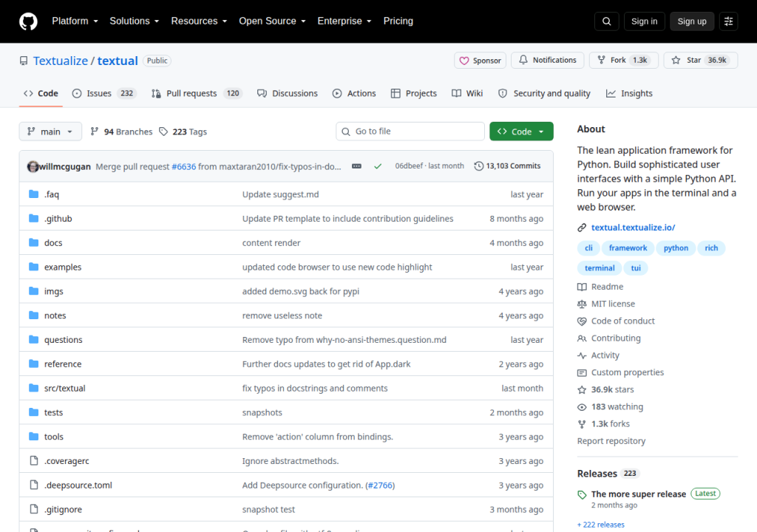
Task: Click the folder icon for tests
Action: [x=34, y=412]
